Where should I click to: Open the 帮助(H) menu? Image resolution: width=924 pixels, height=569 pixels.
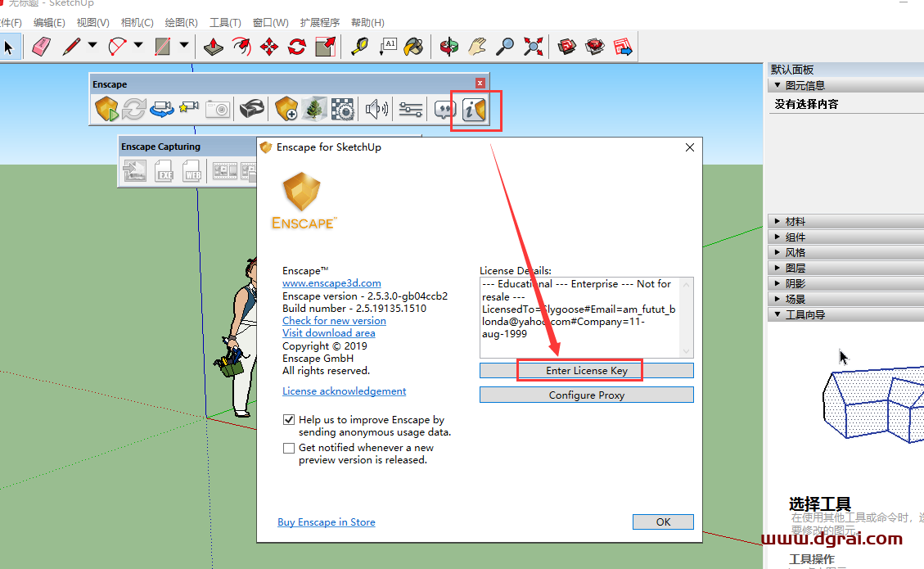367,22
